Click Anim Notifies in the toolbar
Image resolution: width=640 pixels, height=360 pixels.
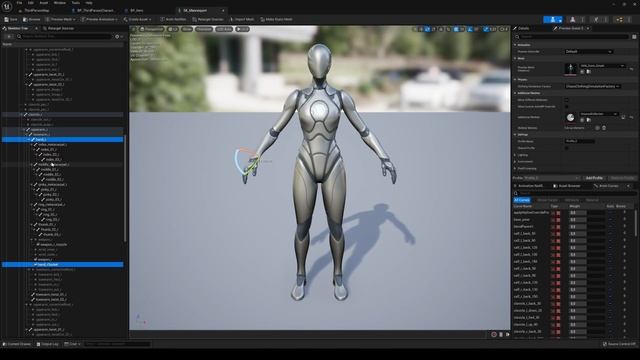pyautogui.click(x=173, y=19)
